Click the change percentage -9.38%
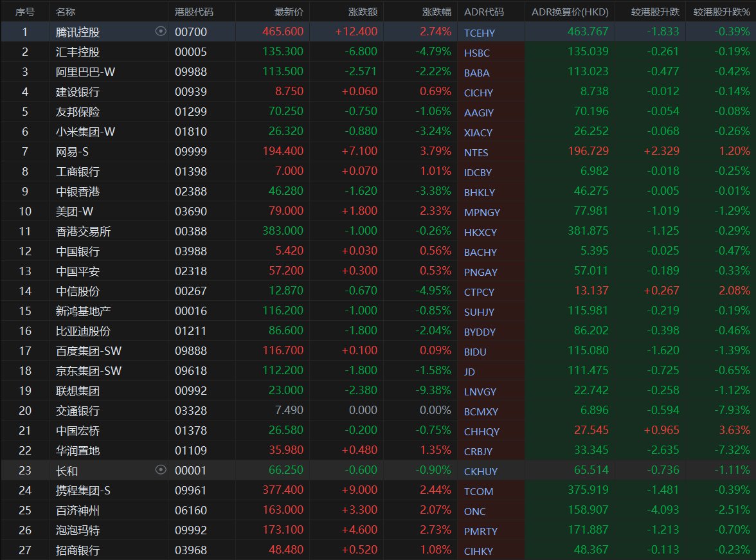This screenshot has height=560, width=756. click(x=433, y=390)
